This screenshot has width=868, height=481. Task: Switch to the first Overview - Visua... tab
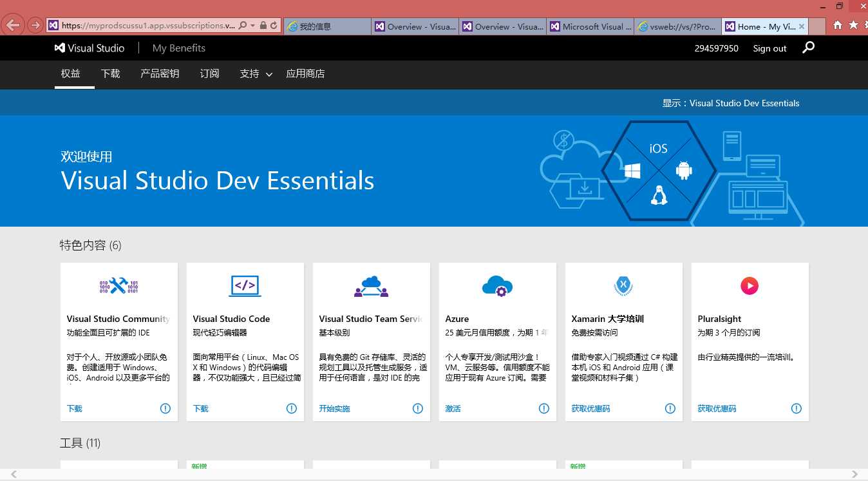pyautogui.click(x=415, y=26)
